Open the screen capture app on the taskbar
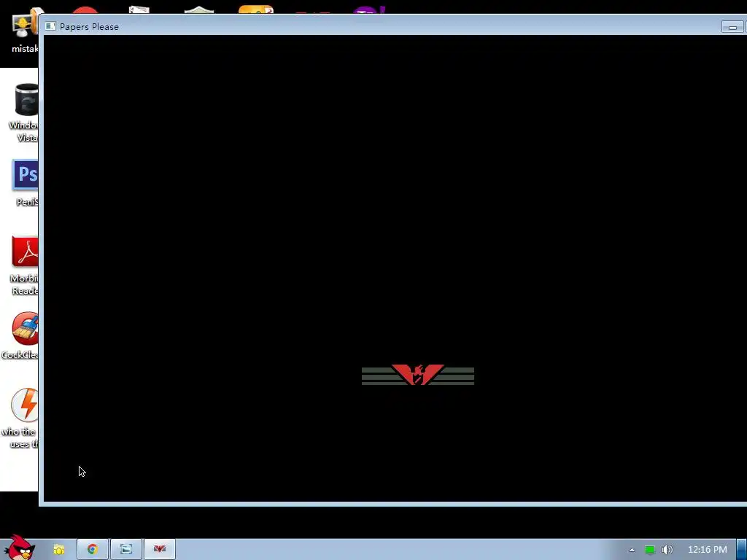 point(126,550)
